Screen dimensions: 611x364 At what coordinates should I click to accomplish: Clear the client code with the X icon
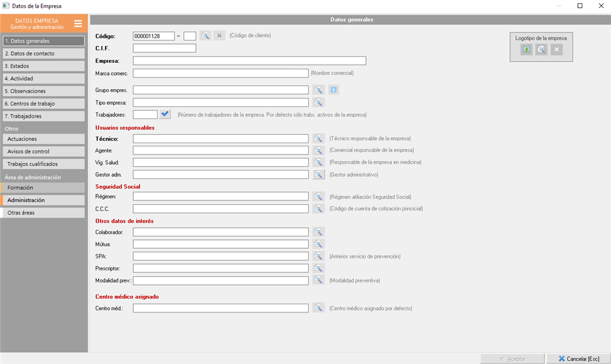(x=220, y=36)
